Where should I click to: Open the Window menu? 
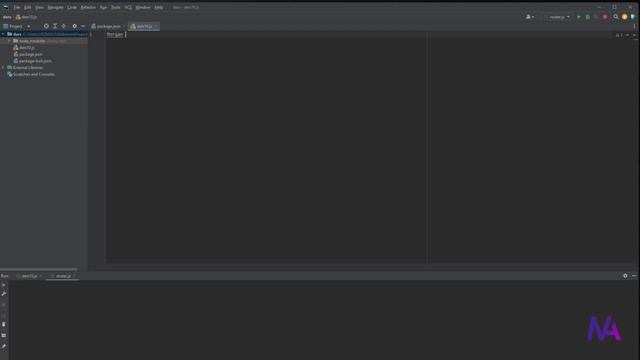[x=143, y=7]
